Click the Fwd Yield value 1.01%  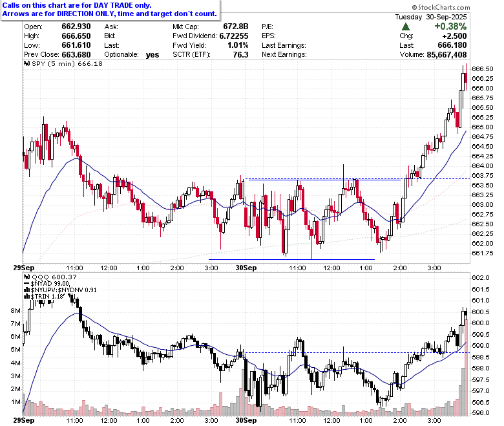[238, 45]
